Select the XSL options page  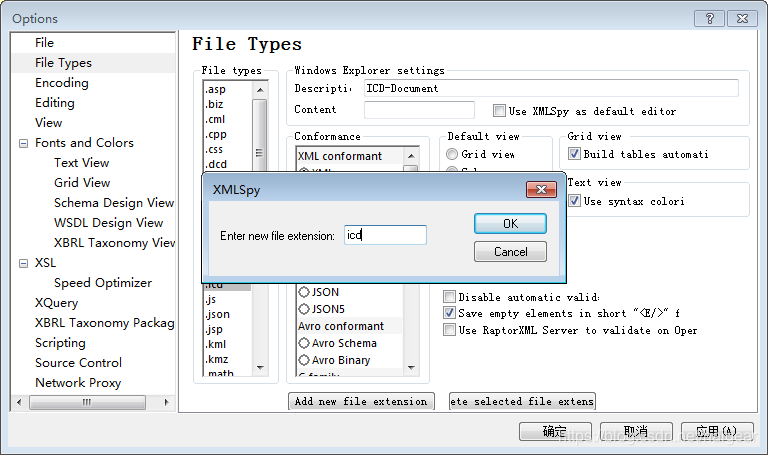pyautogui.click(x=45, y=263)
